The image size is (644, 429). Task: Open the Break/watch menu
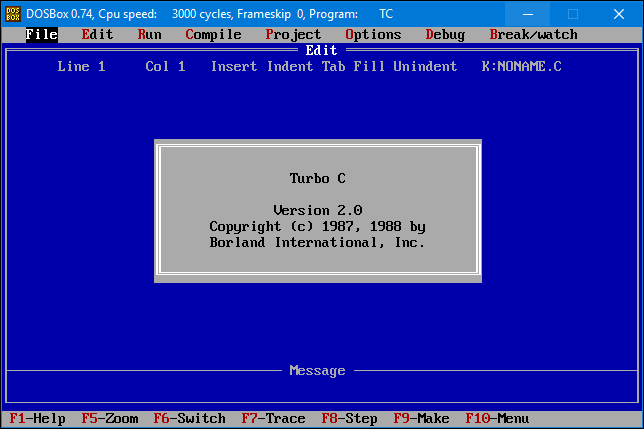point(534,34)
